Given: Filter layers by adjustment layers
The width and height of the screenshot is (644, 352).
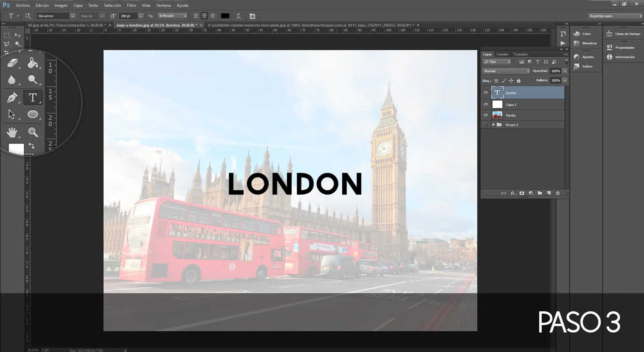Looking at the screenshot, I should [530, 62].
